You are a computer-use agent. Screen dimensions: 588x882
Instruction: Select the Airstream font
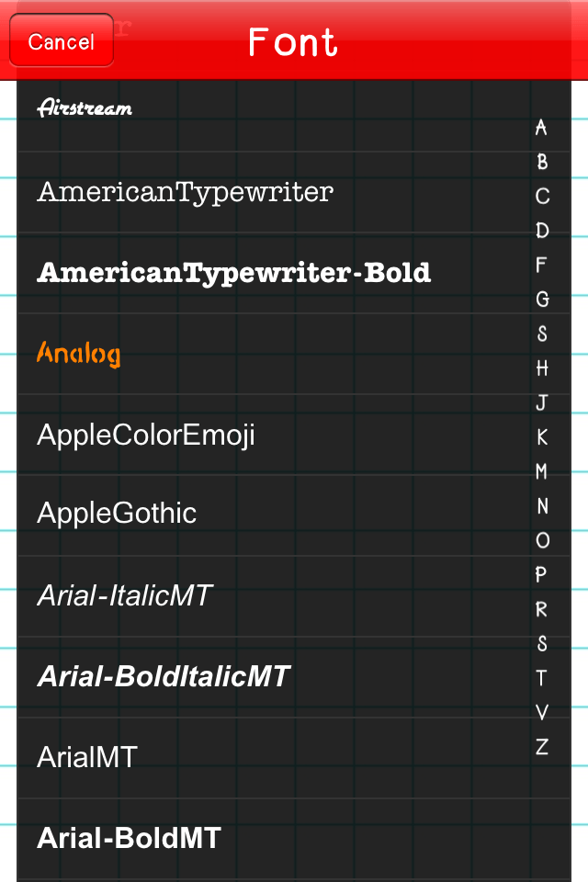point(85,108)
